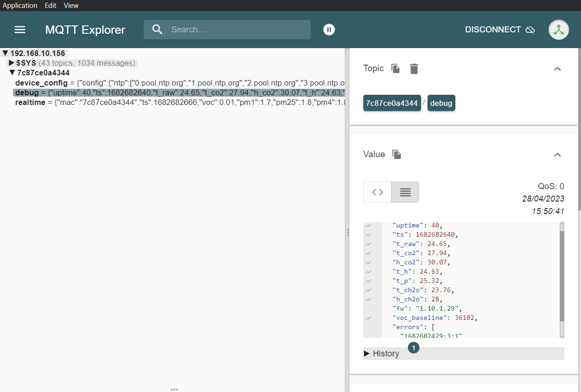Open the Edit menu

coord(50,6)
